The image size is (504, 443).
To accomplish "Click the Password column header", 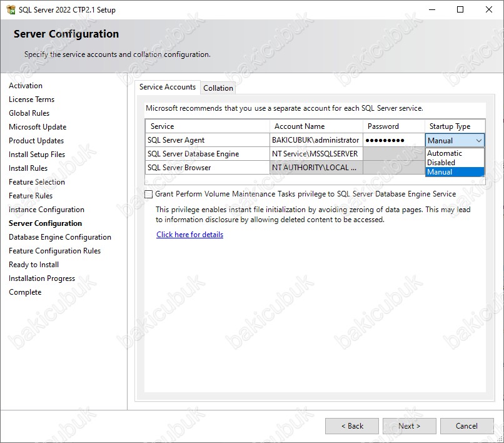I will pos(394,126).
